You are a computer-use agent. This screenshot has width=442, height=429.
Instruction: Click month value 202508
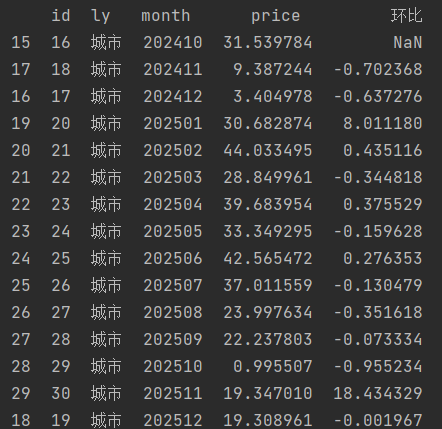coord(173,313)
